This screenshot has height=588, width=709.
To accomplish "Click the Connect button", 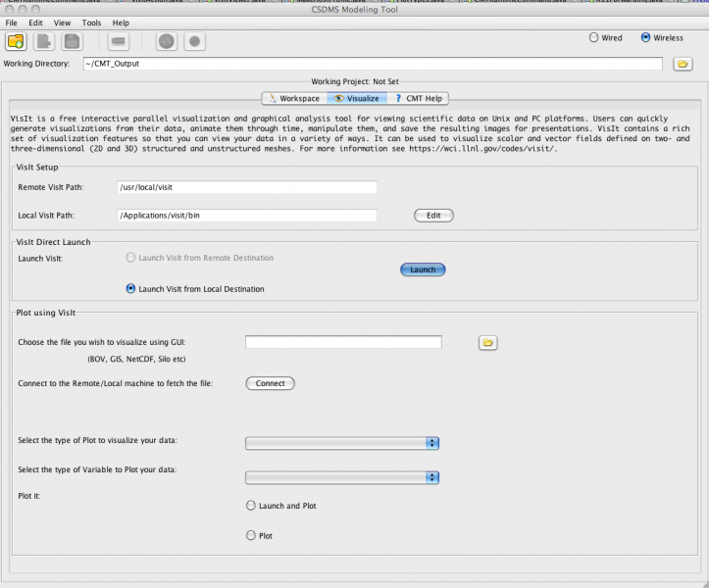I will click(x=270, y=383).
